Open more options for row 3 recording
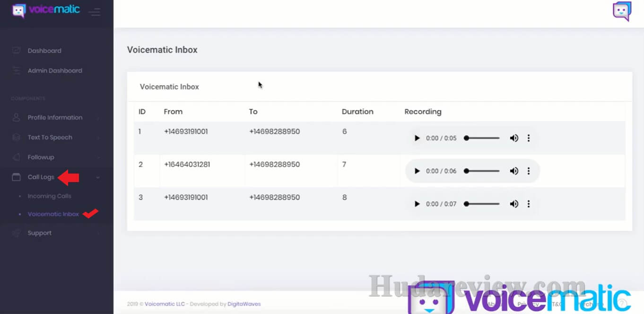Image resolution: width=644 pixels, height=314 pixels. (529, 204)
